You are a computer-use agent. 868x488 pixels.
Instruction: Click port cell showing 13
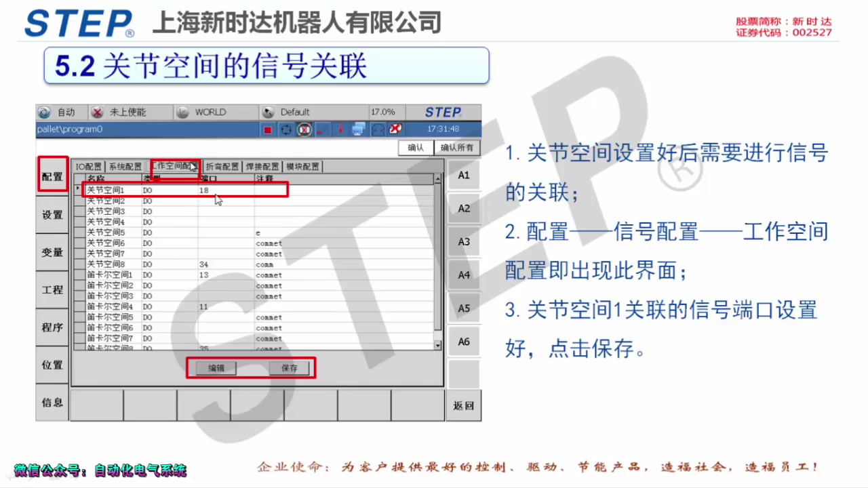(x=226, y=275)
